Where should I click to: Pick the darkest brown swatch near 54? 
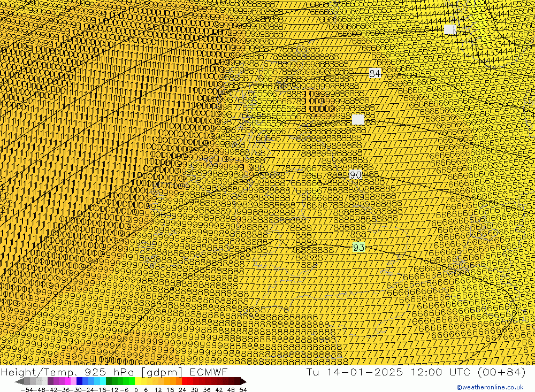click(237, 381)
